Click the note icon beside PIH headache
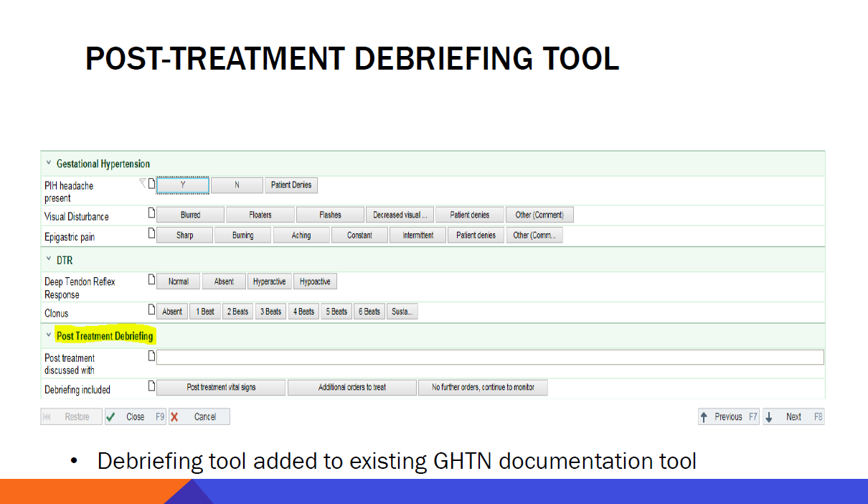 click(x=151, y=185)
